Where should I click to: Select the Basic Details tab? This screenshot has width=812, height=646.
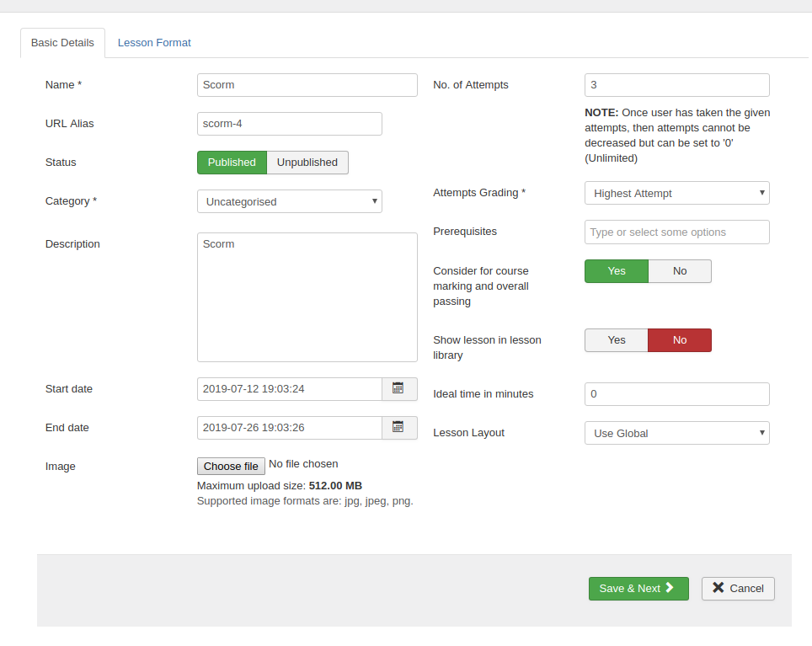tap(63, 43)
